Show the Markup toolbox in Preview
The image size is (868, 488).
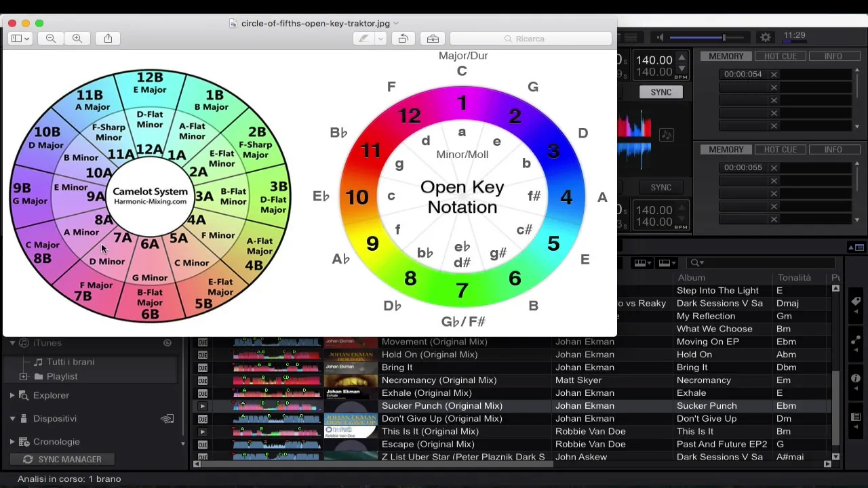point(433,39)
